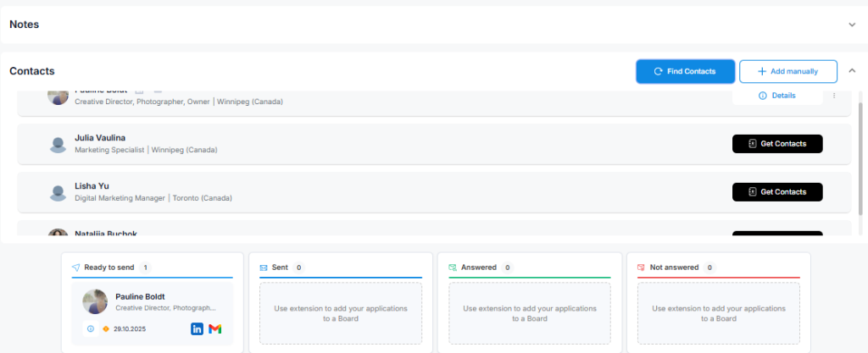Get Contacts for Lisha Yu
868x353 pixels.
point(777,191)
